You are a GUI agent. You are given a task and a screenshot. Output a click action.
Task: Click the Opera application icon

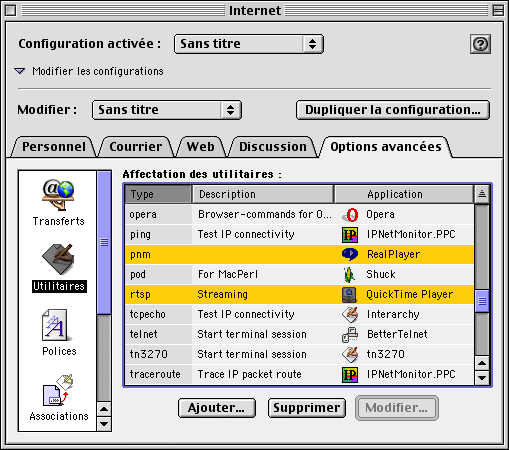tap(350, 215)
